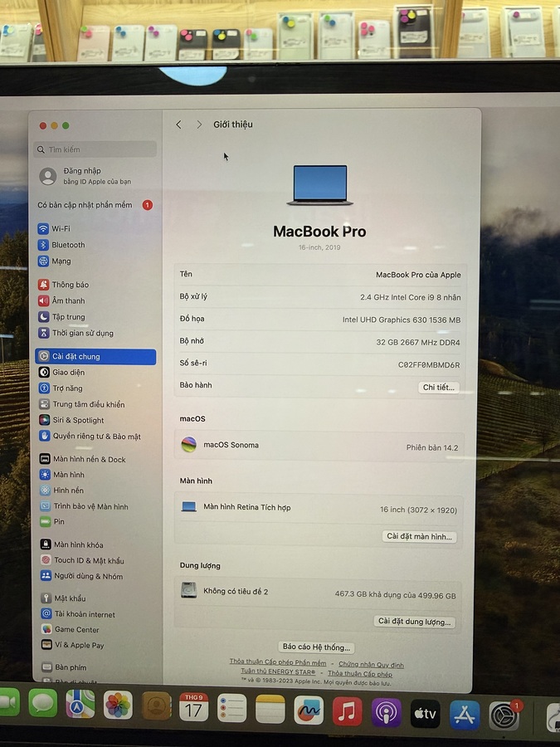Open Game Center settings

tap(71, 629)
